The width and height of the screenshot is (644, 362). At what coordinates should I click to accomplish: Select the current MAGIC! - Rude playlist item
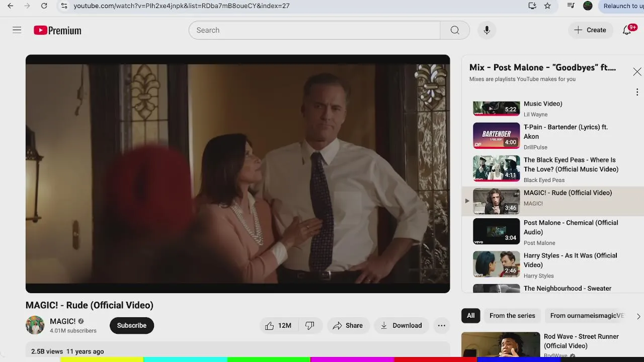pyautogui.click(x=553, y=201)
